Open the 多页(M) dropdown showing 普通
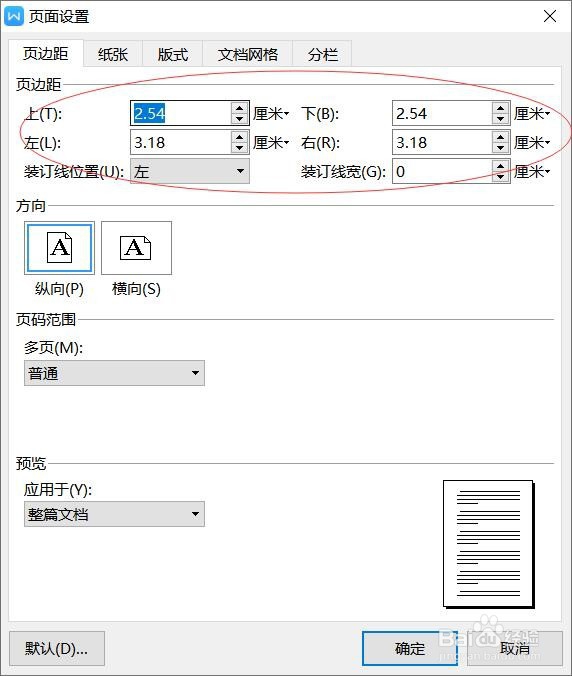Image resolution: width=572 pixels, height=676 pixels. point(114,373)
